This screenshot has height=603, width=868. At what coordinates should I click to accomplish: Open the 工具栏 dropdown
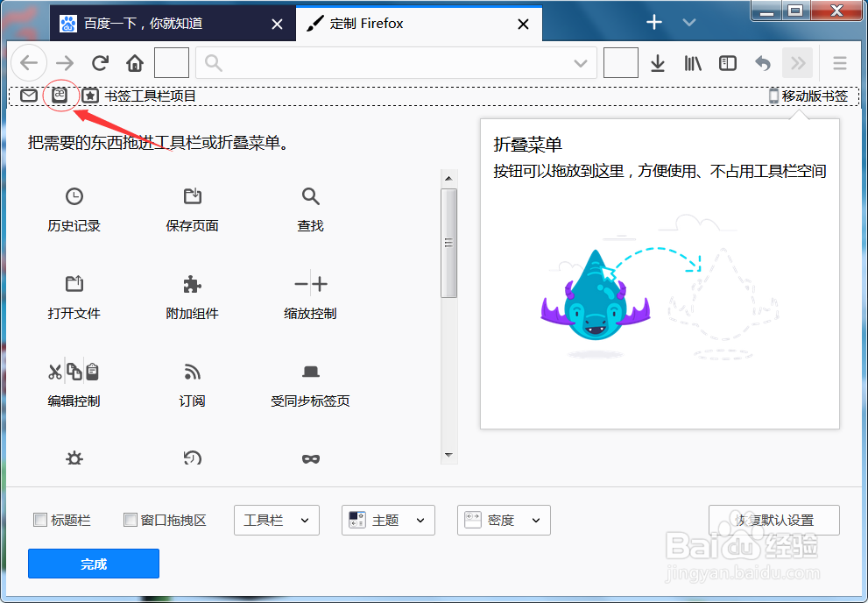[x=277, y=520]
